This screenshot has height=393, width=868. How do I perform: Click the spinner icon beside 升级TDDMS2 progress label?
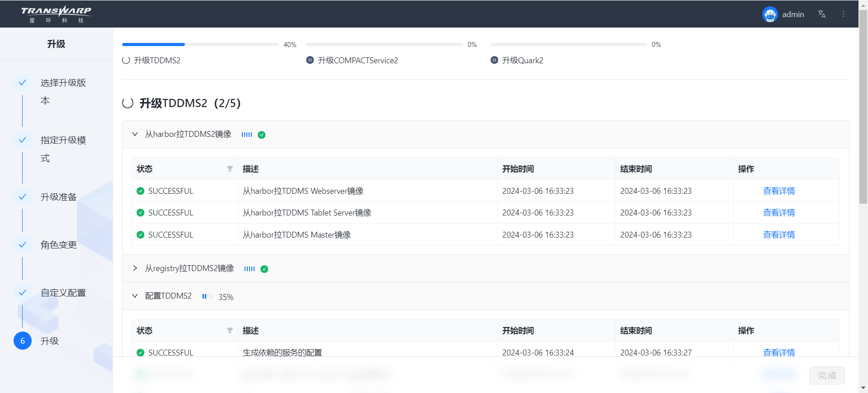[x=126, y=60]
